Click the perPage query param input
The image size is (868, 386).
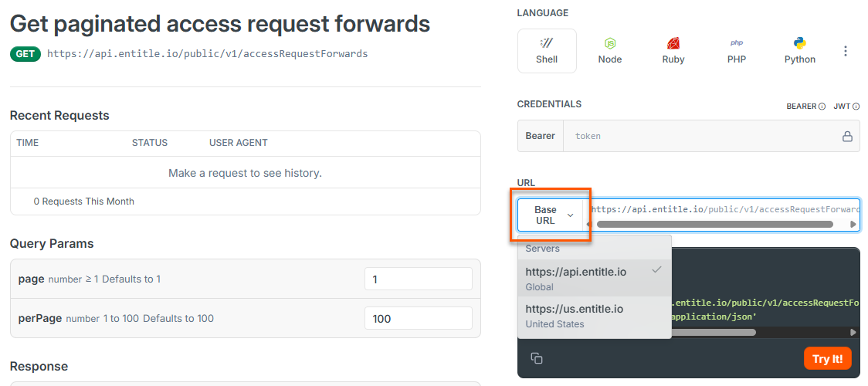[418, 319]
